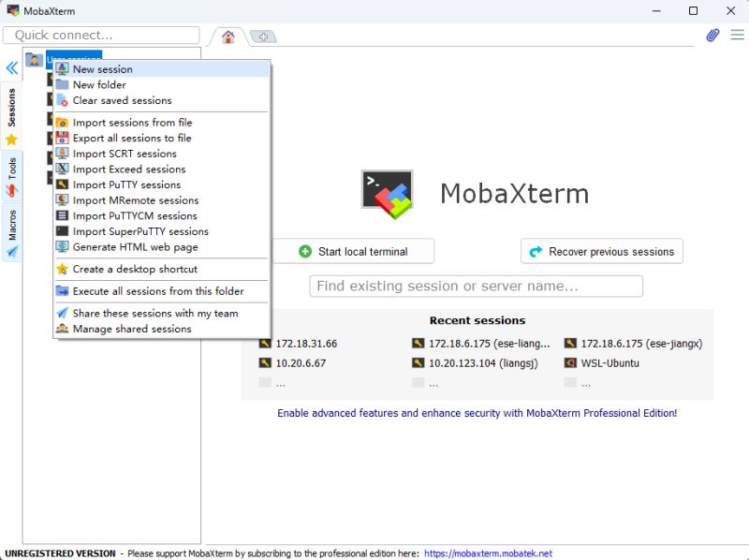Open the mobaxterm.mobatek.net link
The width and height of the screenshot is (749, 560).
(x=488, y=553)
